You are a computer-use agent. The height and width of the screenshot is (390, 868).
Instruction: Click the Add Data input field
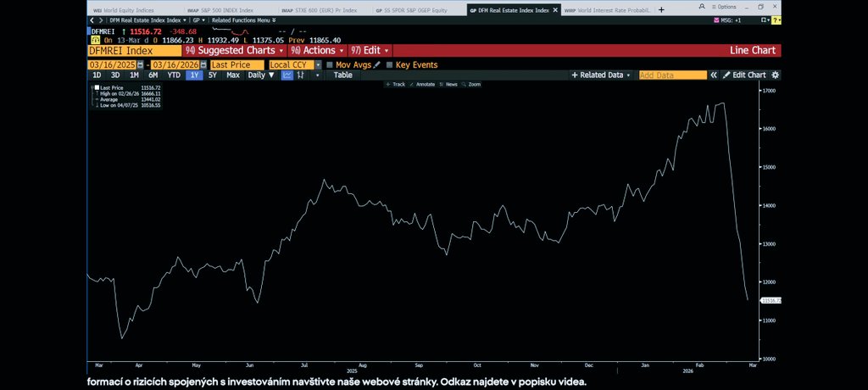point(672,75)
